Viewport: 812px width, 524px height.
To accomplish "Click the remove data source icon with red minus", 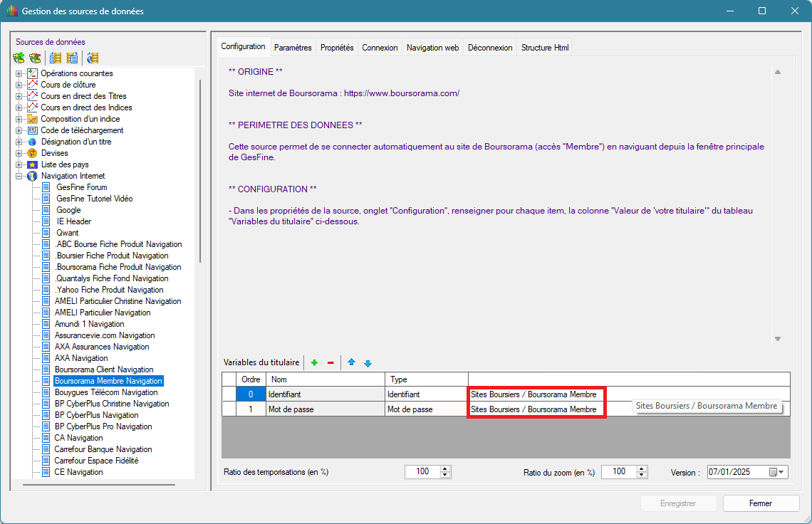I will tap(34, 58).
